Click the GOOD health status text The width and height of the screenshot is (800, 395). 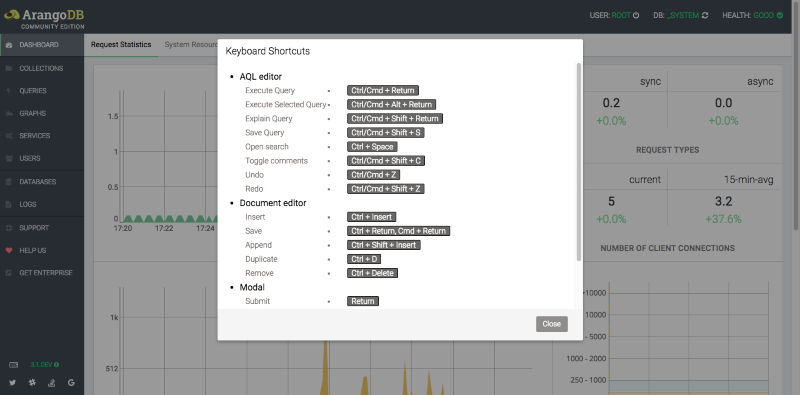tap(764, 15)
